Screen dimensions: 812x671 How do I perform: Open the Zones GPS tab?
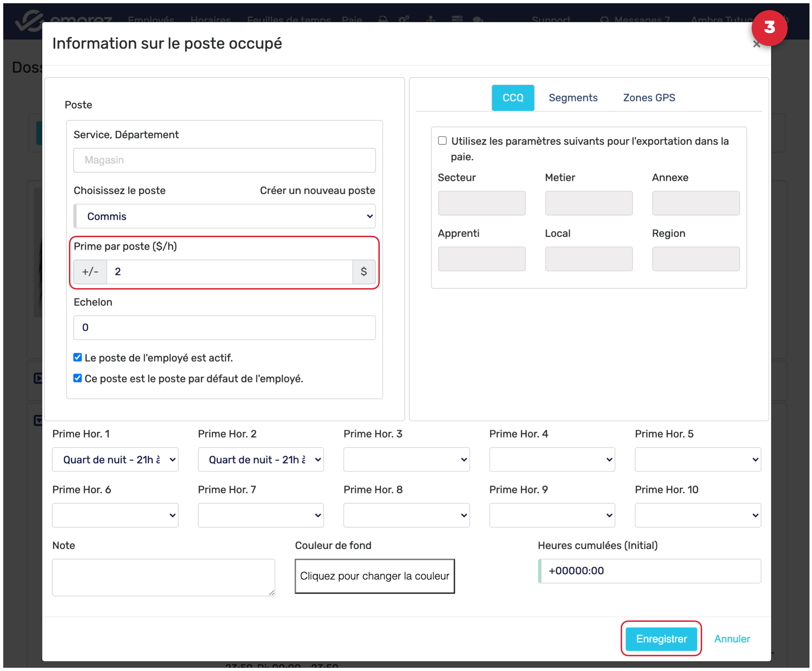649,98
